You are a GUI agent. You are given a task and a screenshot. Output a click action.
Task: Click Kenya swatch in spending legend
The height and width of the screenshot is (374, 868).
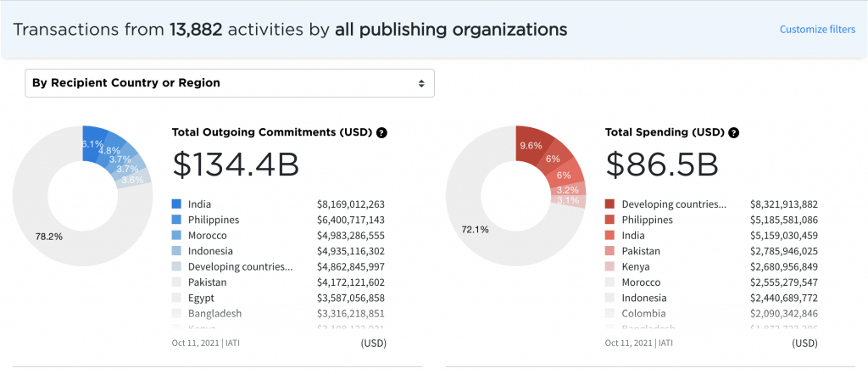pyautogui.click(x=609, y=267)
